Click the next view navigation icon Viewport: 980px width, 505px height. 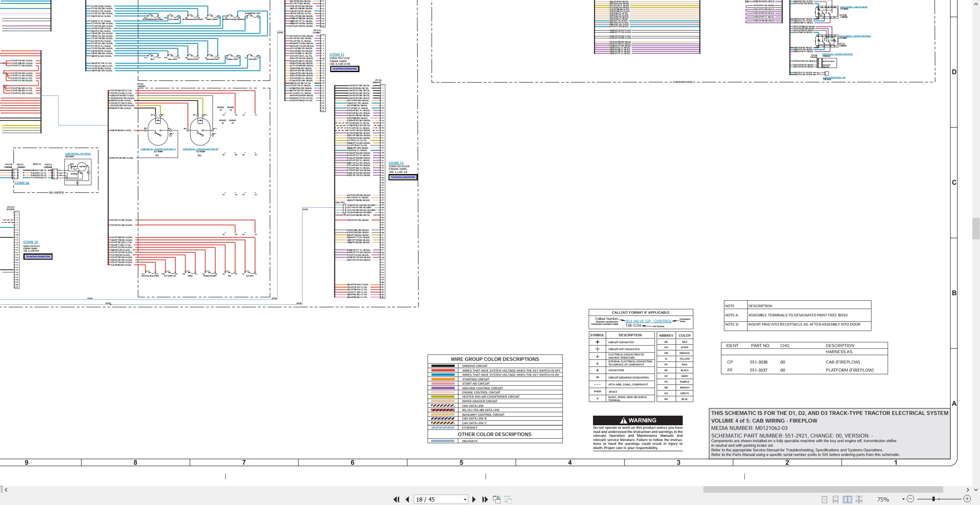(508, 499)
